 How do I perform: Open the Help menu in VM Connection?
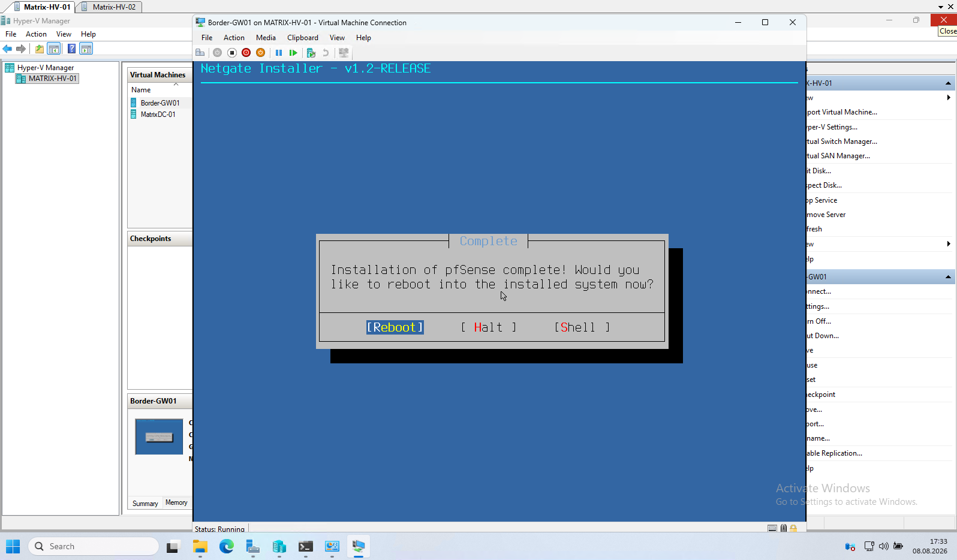[x=363, y=37]
